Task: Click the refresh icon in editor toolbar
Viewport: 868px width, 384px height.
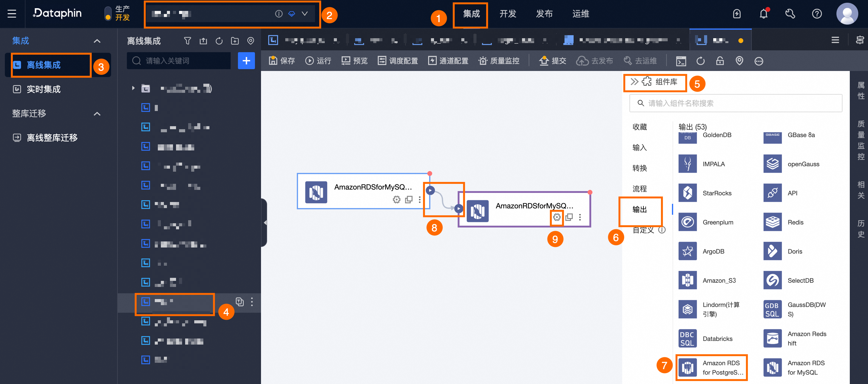Action: coord(700,61)
